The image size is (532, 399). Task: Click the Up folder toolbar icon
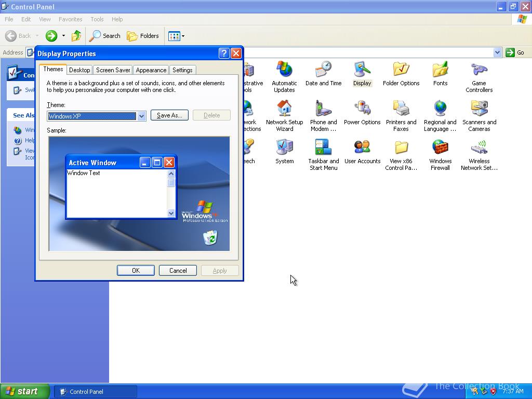(76, 36)
